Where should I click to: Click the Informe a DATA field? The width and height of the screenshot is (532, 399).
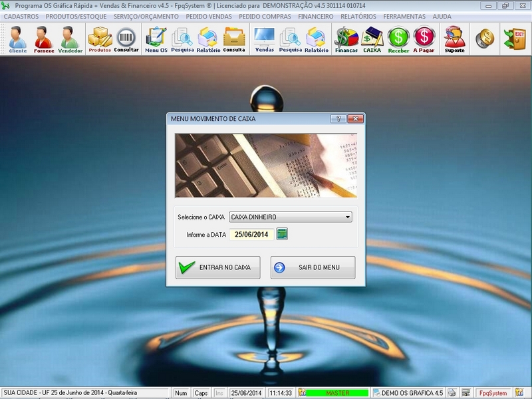point(251,234)
